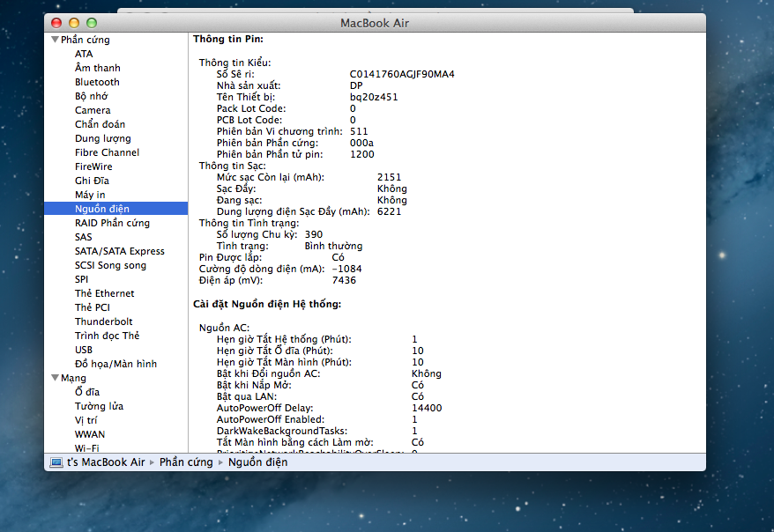
Task: Click voltage value 7436
Action: click(344, 280)
